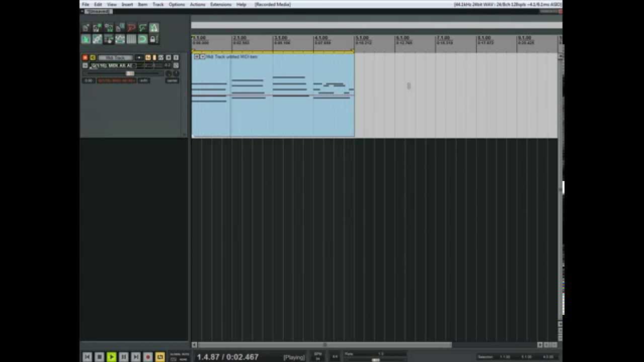Image resolution: width=644 pixels, height=362 pixels.
Task: Toggle ripple editing in the toolbar
Action: (109, 39)
